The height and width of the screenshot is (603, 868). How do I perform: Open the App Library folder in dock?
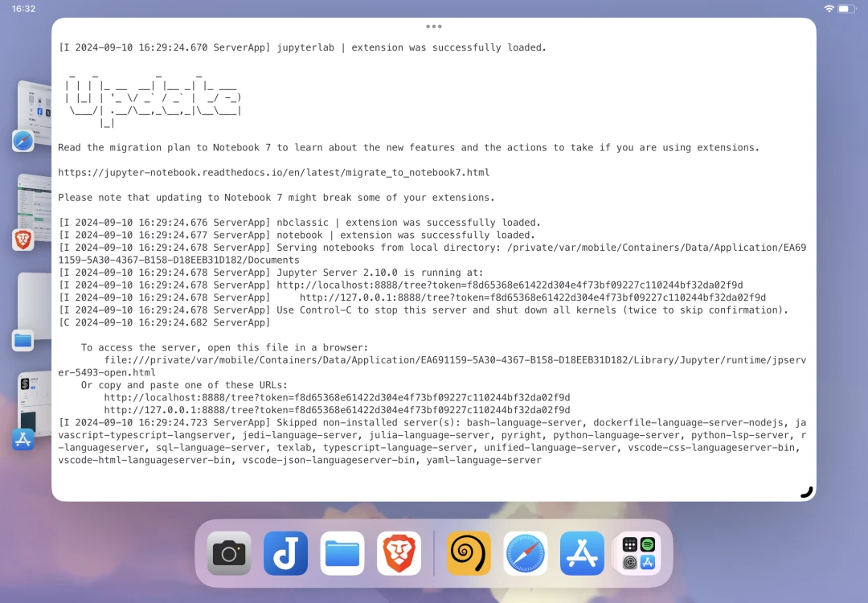click(x=638, y=553)
